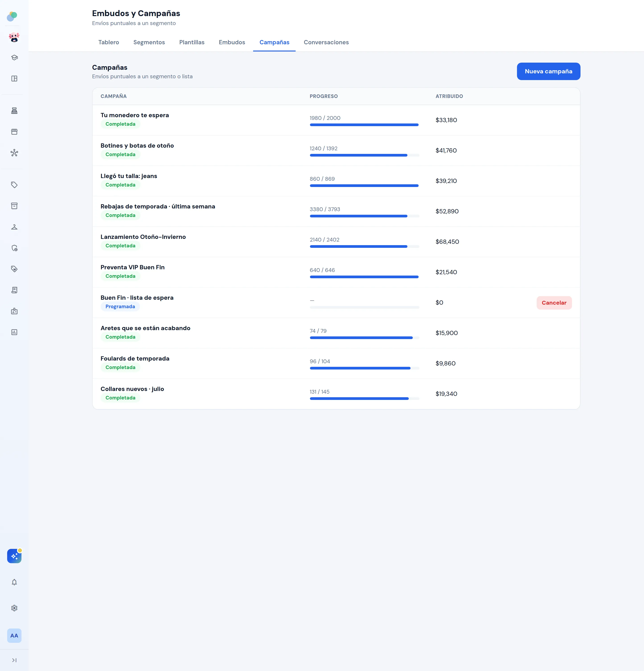The image size is (644, 671).
Task: Open Aretes que se están acabando campaign
Action: click(336, 333)
